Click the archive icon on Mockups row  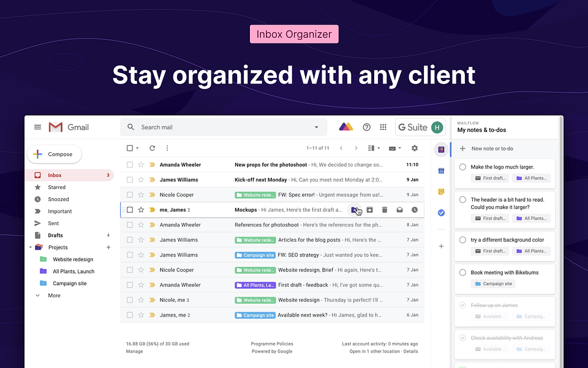click(370, 210)
